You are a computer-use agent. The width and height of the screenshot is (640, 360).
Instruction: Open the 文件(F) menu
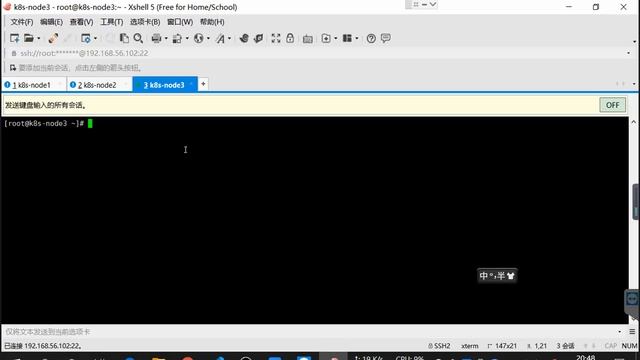[x=22, y=22]
